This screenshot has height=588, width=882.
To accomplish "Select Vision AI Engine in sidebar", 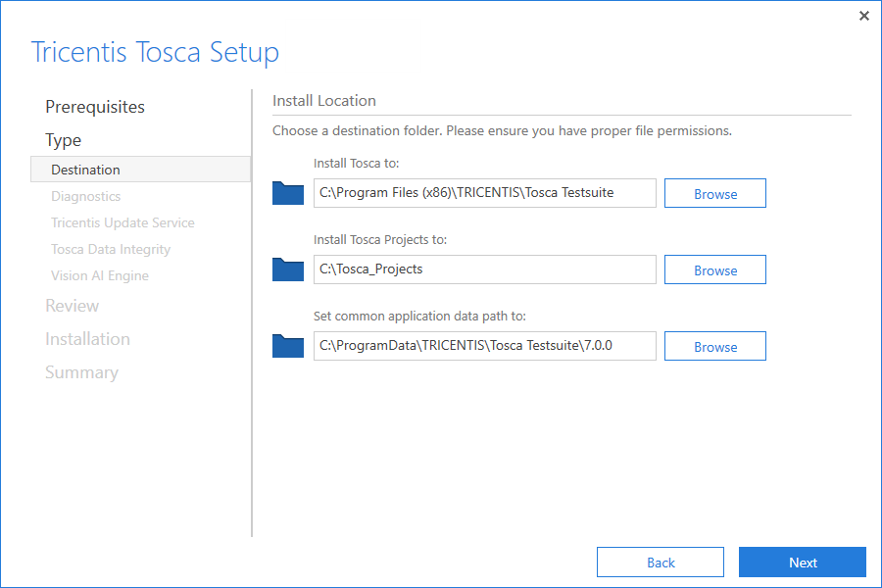I will tap(100, 275).
